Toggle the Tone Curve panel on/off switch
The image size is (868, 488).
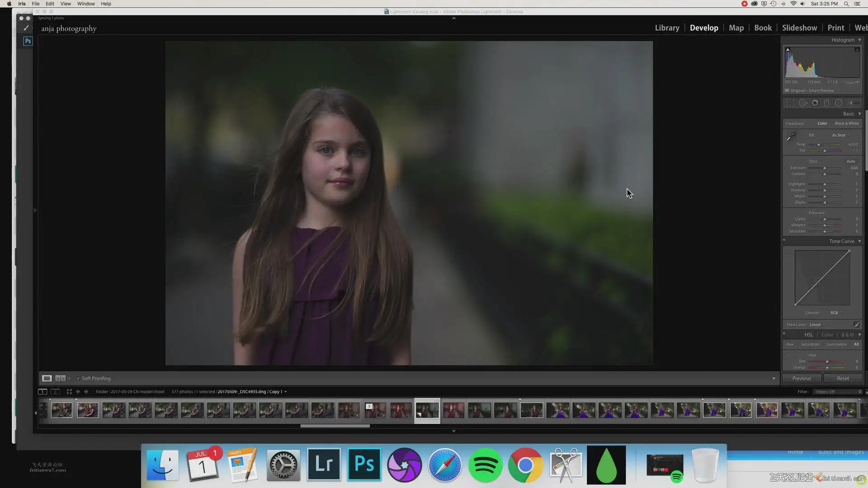click(784, 241)
